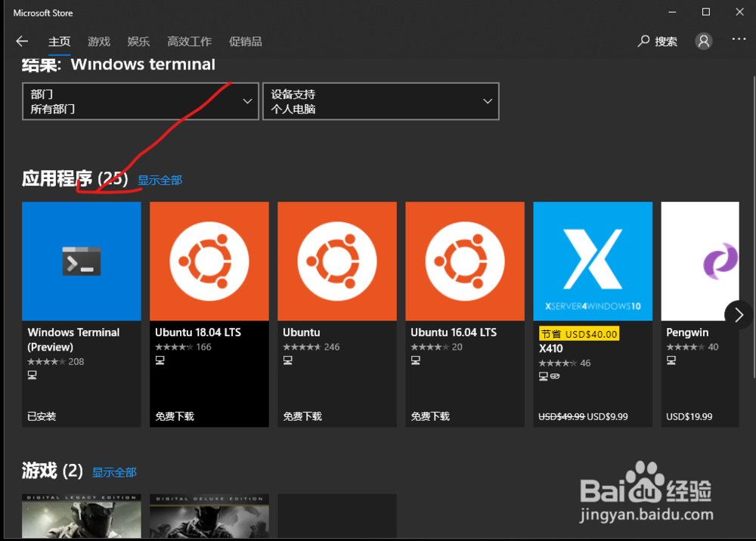Viewport: 756px width, 541px height.
Task: Click the 208 rating stars on Windows Terminal
Action: point(46,361)
